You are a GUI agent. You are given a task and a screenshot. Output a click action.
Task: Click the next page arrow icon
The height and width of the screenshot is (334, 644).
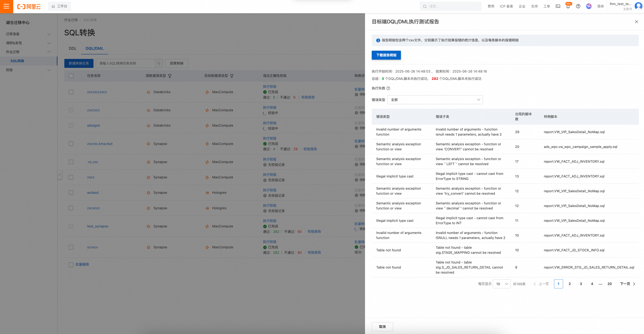634,284
